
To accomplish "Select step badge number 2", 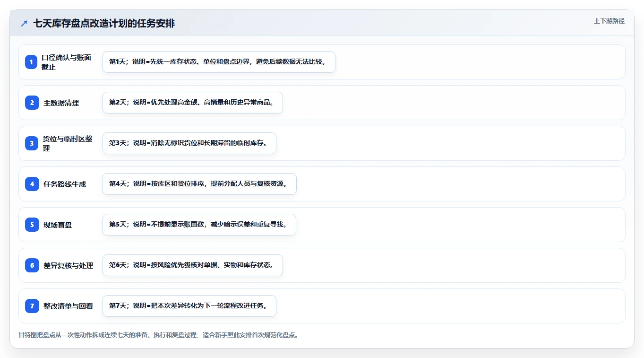I will pyautogui.click(x=32, y=103).
